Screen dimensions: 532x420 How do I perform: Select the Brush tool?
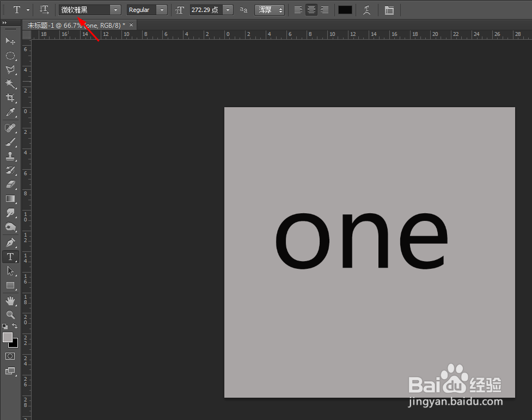pyautogui.click(x=10, y=142)
